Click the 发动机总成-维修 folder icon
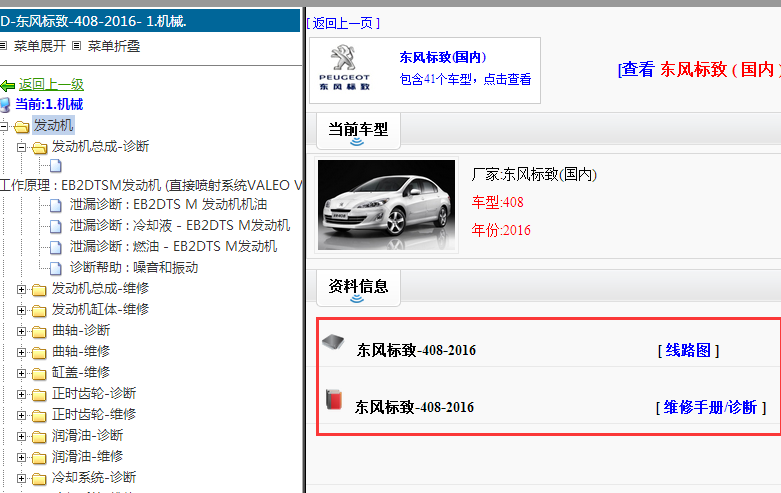The image size is (781, 493). tap(39, 290)
